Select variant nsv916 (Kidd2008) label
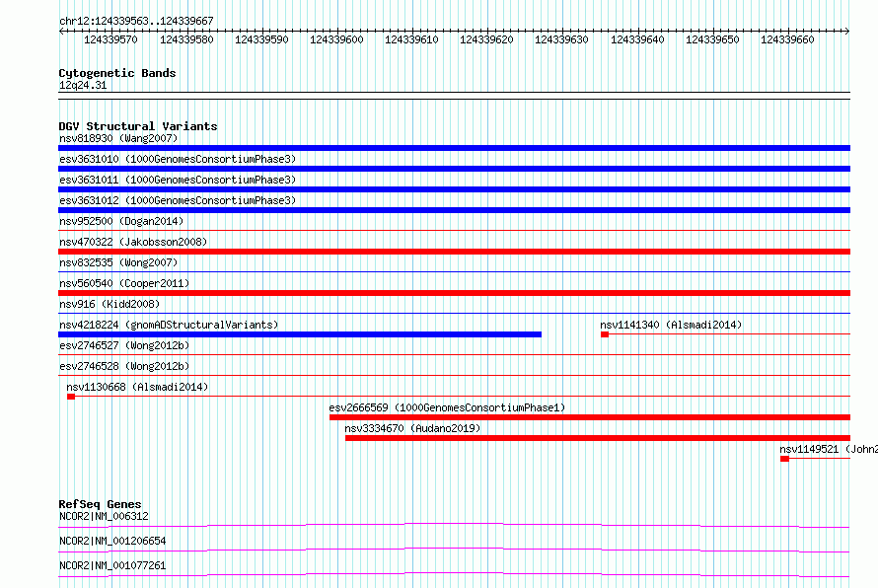This screenshot has height=588, width=878. point(110,304)
